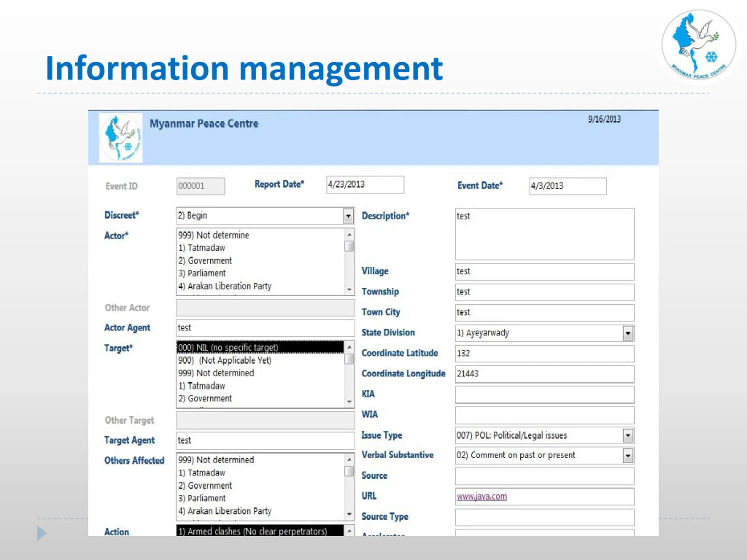The height and width of the screenshot is (560, 747).
Task: Open the Verbal Substantive dropdown arrow
Action: [x=628, y=456]
